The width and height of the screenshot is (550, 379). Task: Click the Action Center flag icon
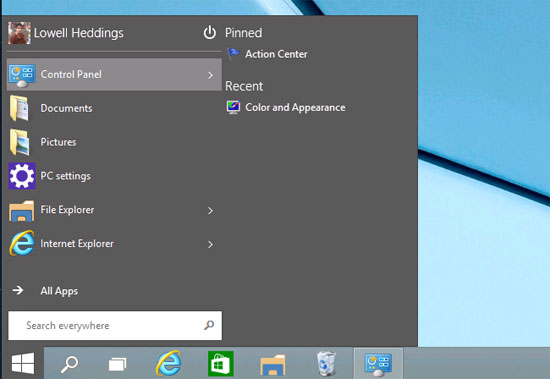233,54
